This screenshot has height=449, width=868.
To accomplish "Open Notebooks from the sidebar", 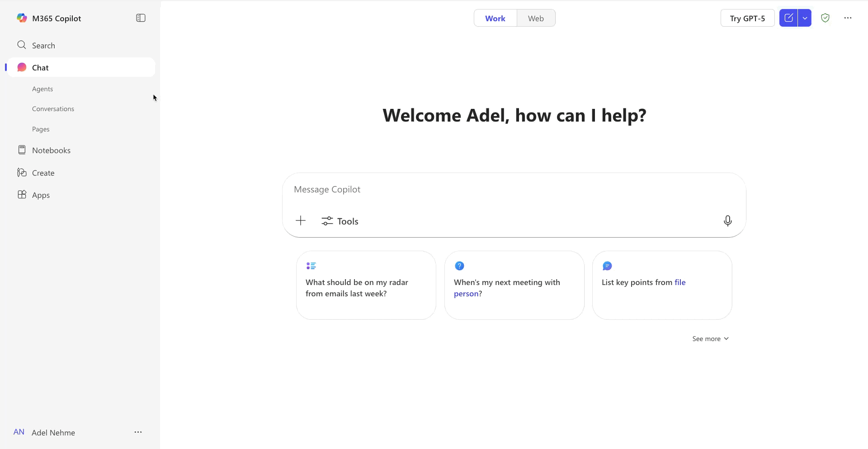I will 51,150.
